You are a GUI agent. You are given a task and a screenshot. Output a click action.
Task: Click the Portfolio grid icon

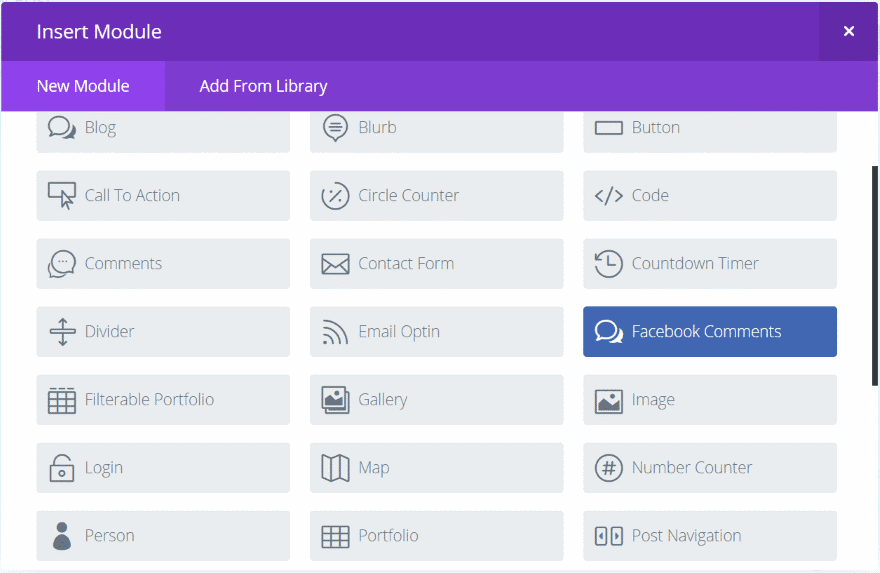(335, 537)
